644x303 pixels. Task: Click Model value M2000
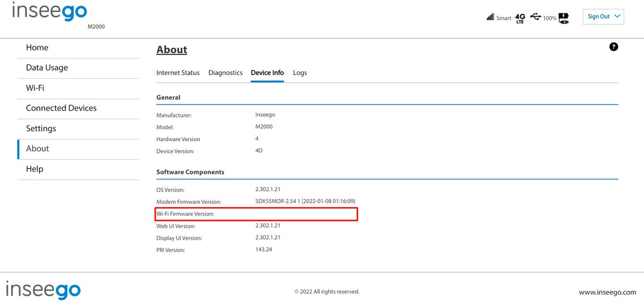264,127
